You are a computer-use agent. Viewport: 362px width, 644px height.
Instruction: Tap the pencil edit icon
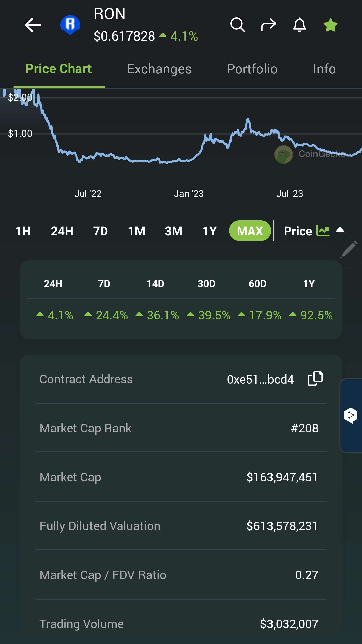pos(349,249)
